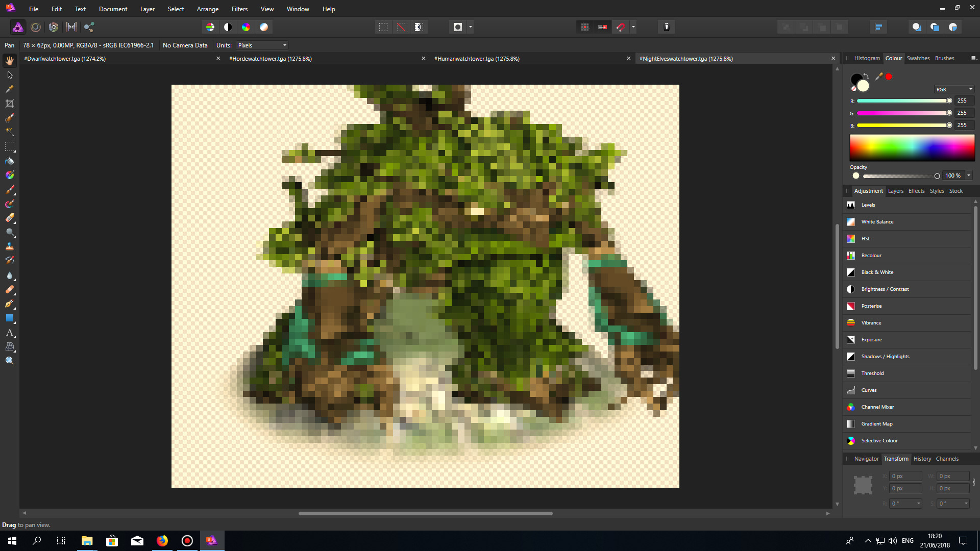Add a Selective Colour adjustment
The image size is (980, 551).
click(908, 441)
